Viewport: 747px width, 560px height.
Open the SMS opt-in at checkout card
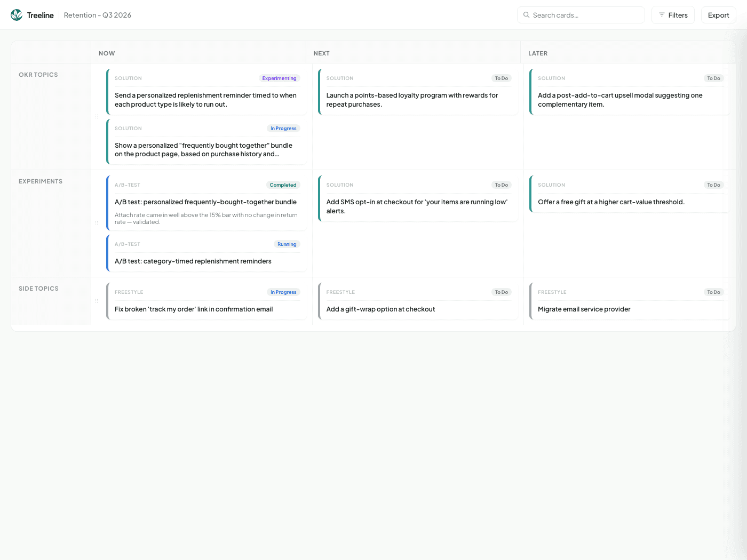pos(418,198)
